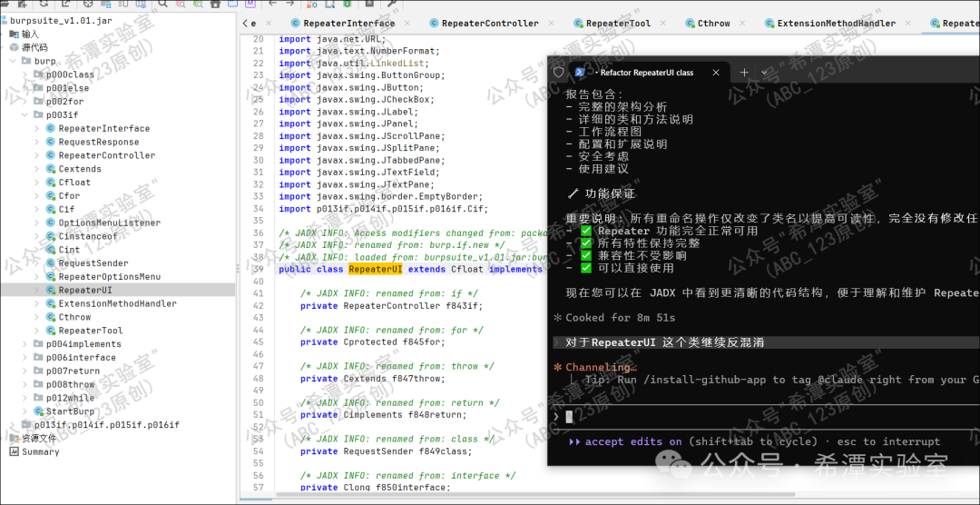Navigate back with the left arrow
Viewport: 980px width, 505px height.
click(272, 3)
